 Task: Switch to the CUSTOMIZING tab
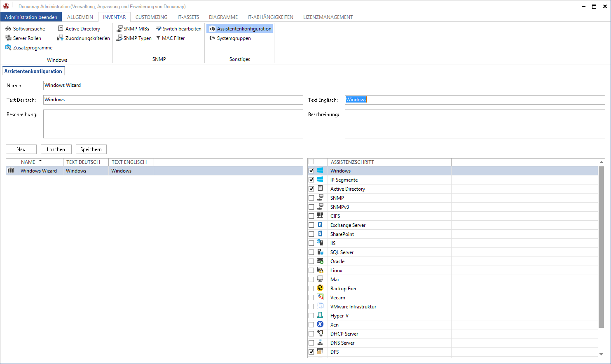pyautogui.click(x=151, y=17)
